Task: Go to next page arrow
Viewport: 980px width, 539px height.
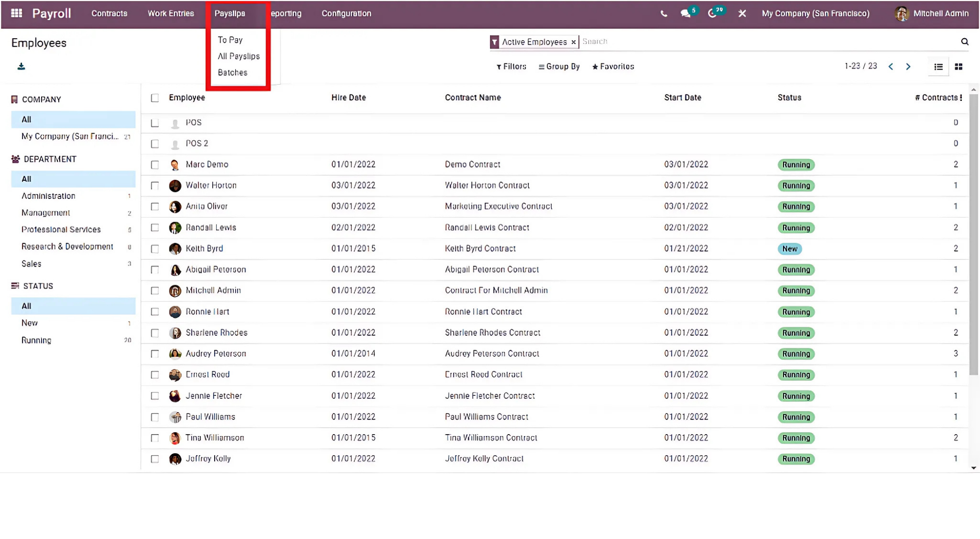Action: 908,67
